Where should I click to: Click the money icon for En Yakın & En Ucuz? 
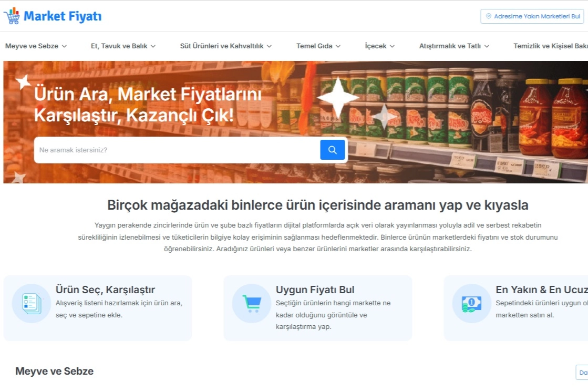[x=471, y=303]
